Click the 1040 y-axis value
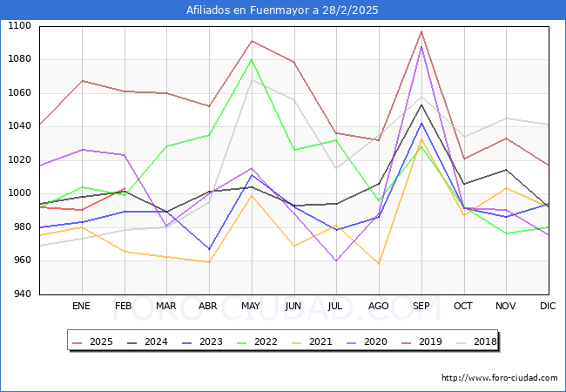This screenshot has height=392, width=566. coord(20,126)
